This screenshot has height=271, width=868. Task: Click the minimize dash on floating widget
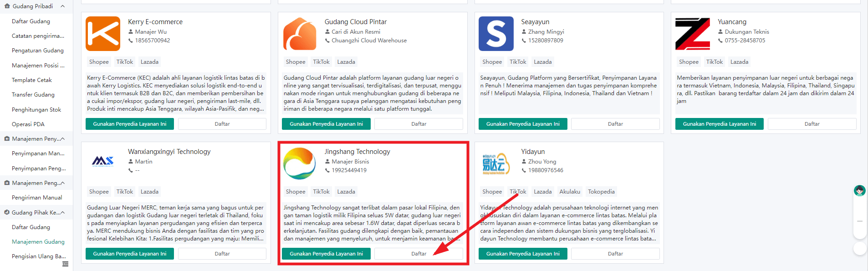pos(860,221)
